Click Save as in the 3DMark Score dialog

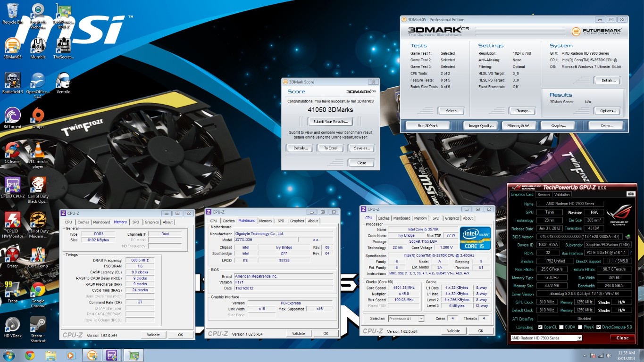tap(361, 148)
